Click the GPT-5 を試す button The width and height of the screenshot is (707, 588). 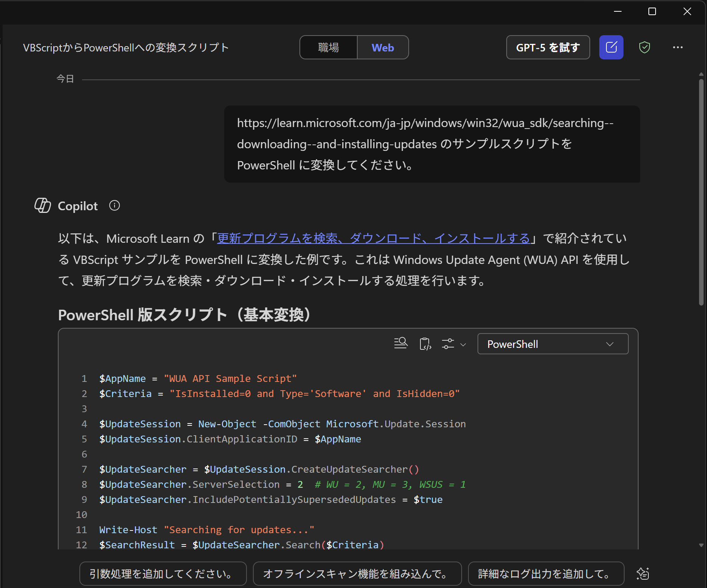coord(548,47)
